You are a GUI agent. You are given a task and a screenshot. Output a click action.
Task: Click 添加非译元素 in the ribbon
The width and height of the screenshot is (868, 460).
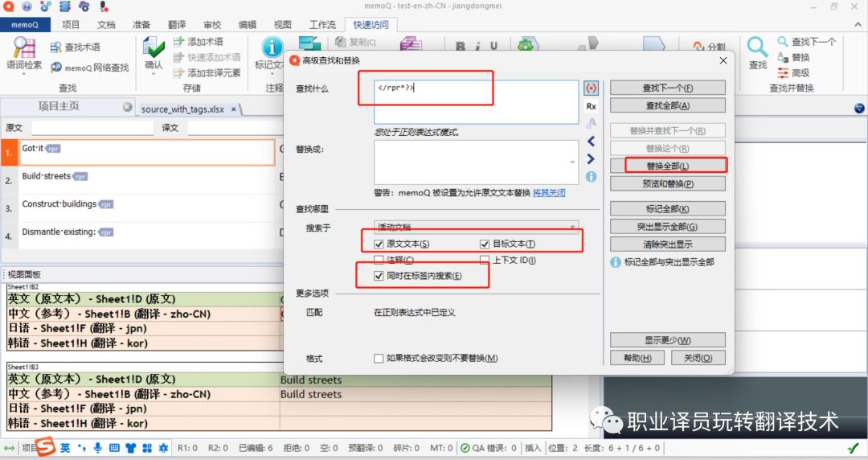click(207, 72)
